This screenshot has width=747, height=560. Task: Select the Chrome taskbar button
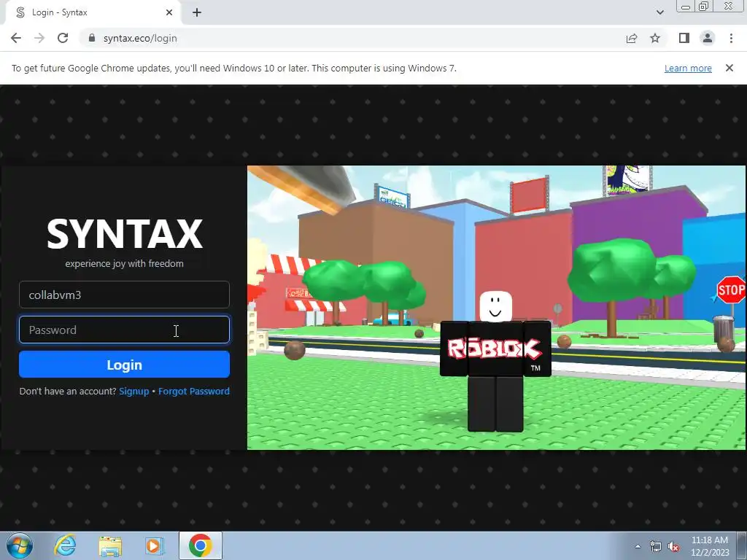pyautogui.click(x=201, y=545)
